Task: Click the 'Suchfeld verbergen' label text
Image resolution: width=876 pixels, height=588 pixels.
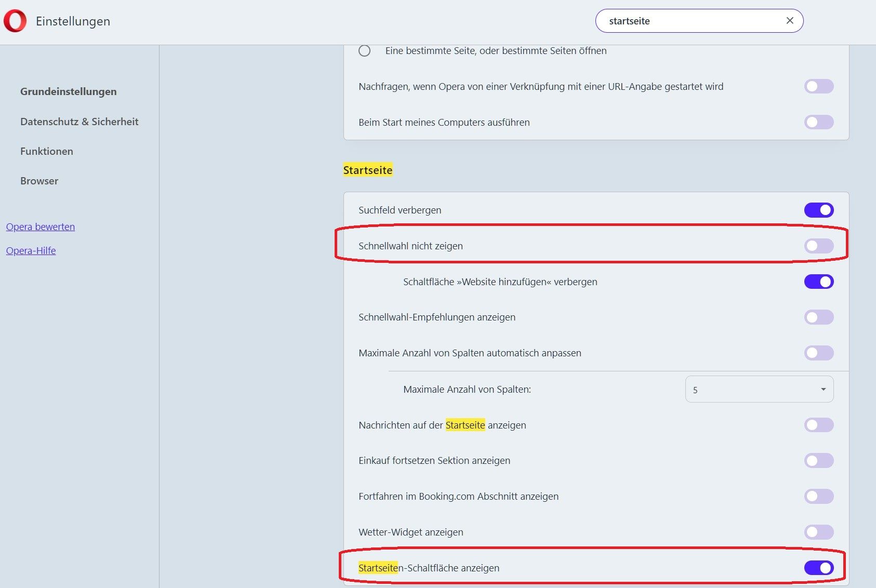Action: click(400, 210)
